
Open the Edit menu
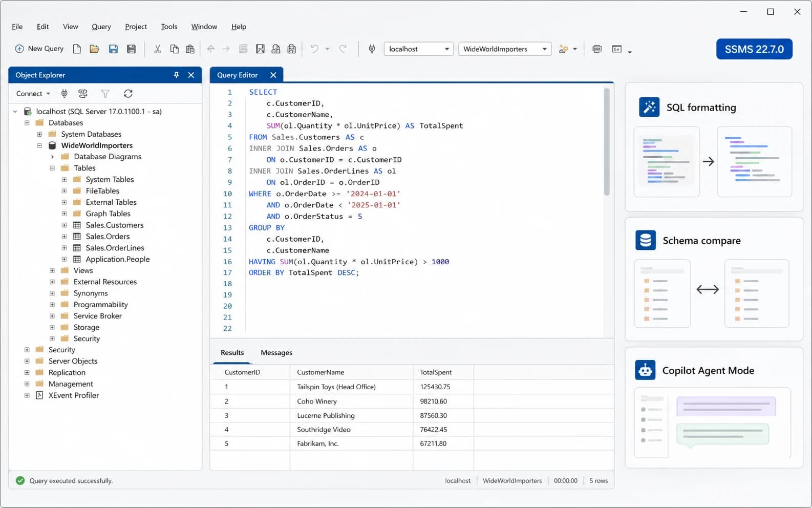click(42, 27)
